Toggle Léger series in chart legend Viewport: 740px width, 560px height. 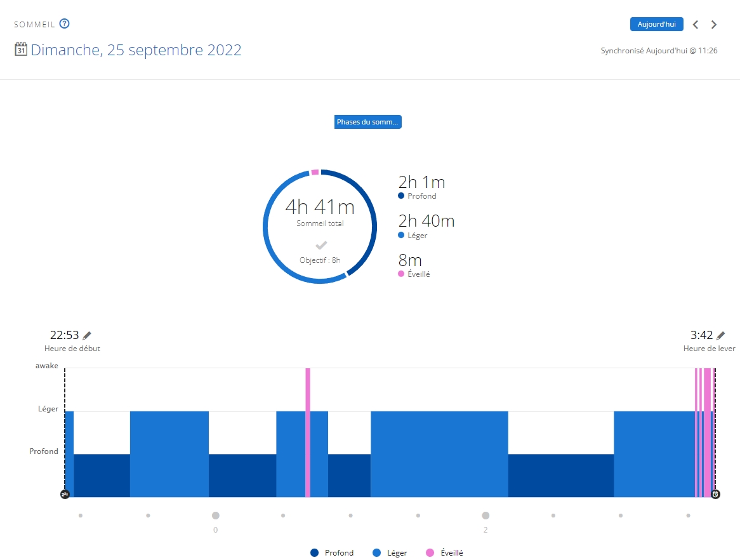point(390,553)
